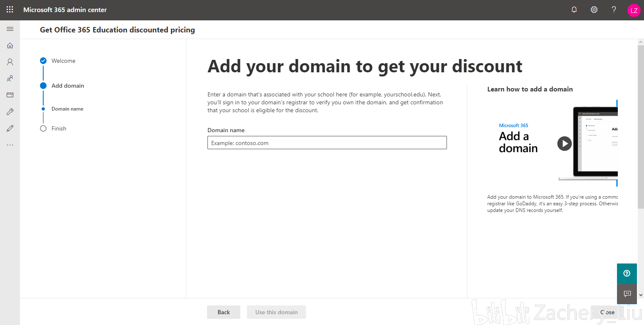The height and width of the screenshot is (325, 644).
Task: Click the Add your domain to get your discount heading
Action: (365, 66)
